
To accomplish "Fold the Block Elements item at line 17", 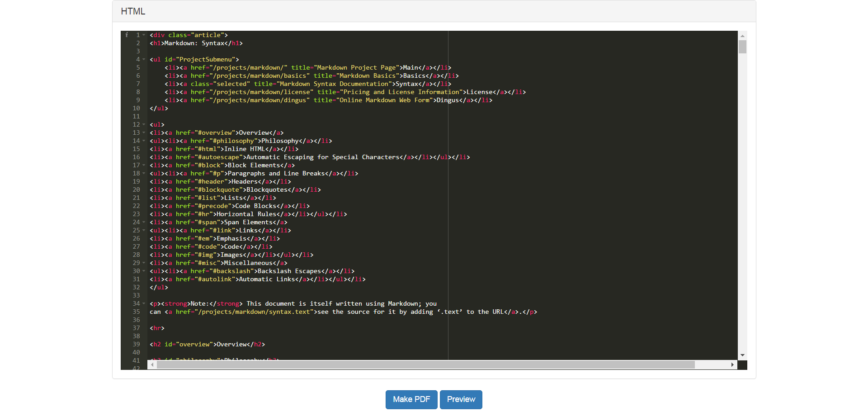I will (x=144, y=165).
